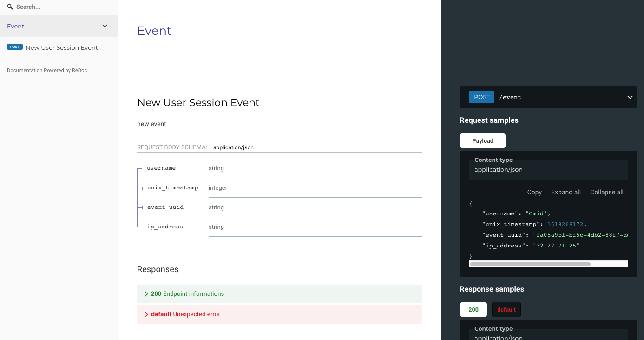Image resolution: width=644 pixels, height=340 pixels.
Task: Select the default response sample tab
Action: pos(506,310)
